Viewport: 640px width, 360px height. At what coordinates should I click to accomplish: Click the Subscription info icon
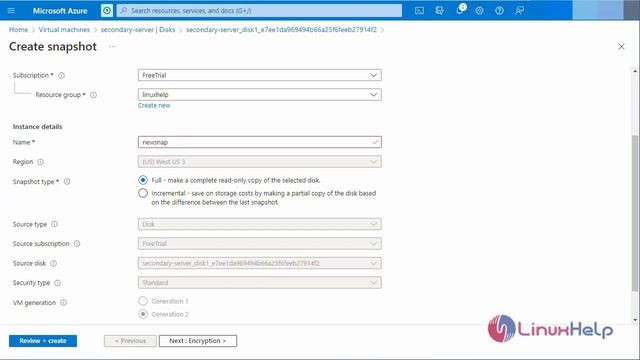click(62, 76)
